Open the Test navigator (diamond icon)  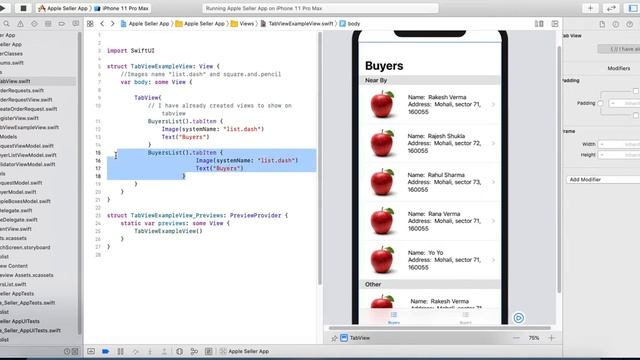point(34,24)
